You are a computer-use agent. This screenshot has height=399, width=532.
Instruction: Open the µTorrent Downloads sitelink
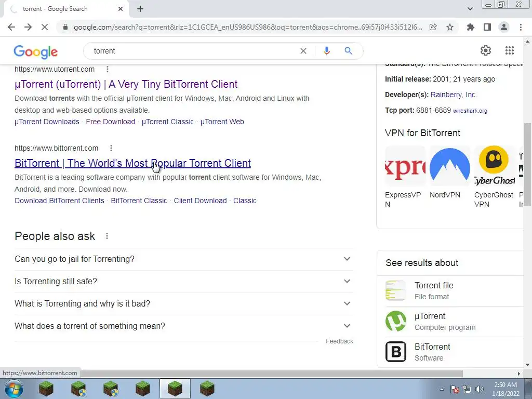pyautogui.click(x=47, y=122)
